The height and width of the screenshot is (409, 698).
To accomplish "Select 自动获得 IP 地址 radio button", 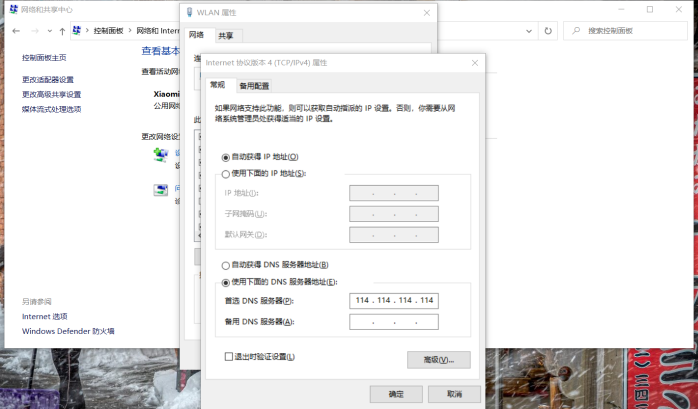I will tap(225, 157).
